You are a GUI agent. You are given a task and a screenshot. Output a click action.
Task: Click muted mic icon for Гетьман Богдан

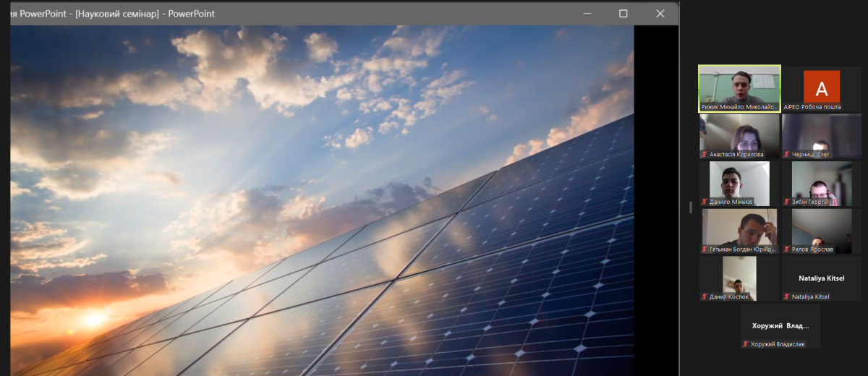point(704,249)
